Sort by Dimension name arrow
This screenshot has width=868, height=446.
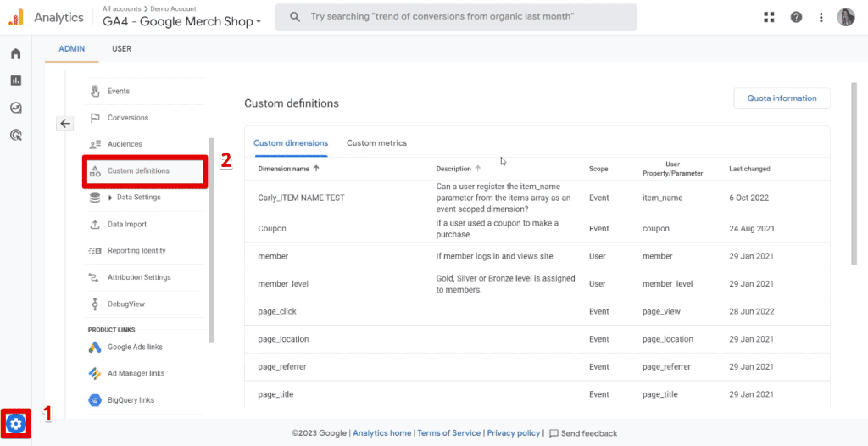[x=316, y=169]
